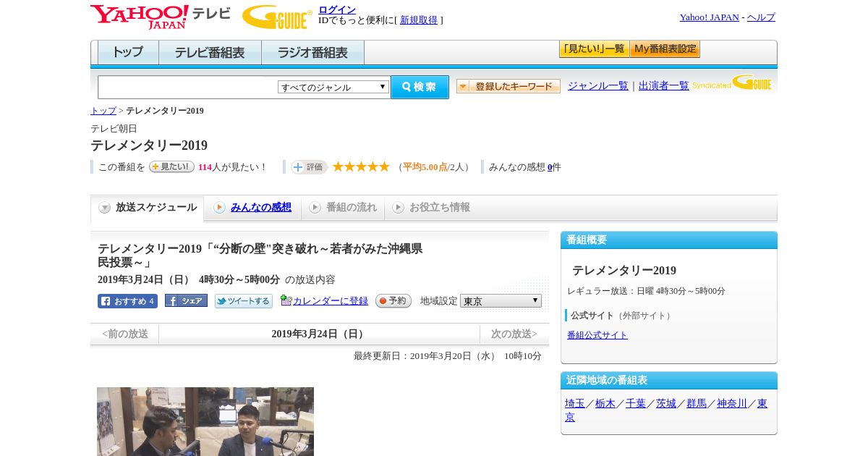Click the 見たい! plus button
The height and width of the screenshot is (456, 868).
[171, 166]
